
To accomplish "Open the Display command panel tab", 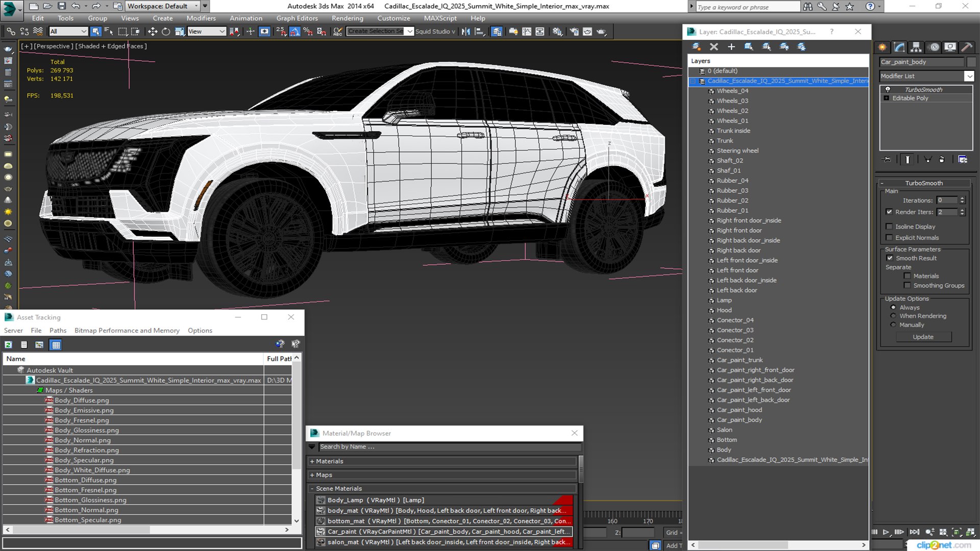I will tap(950, 47).
